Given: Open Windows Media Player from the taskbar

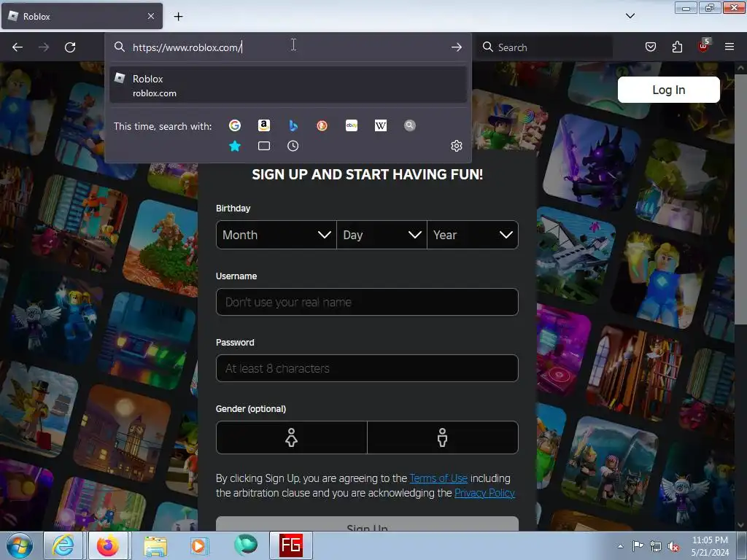Looking at the screenshot, I should pyautogui.click(x=198, y=545).
